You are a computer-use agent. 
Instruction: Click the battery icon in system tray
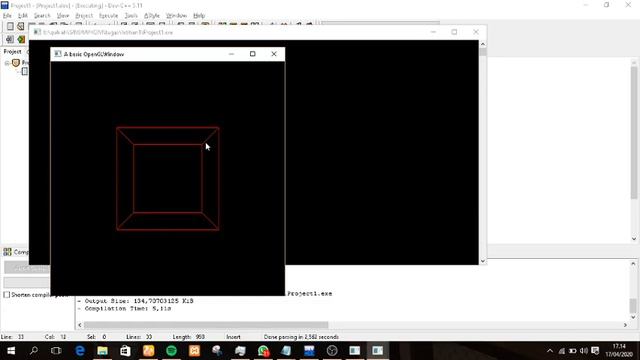[573, 351]
